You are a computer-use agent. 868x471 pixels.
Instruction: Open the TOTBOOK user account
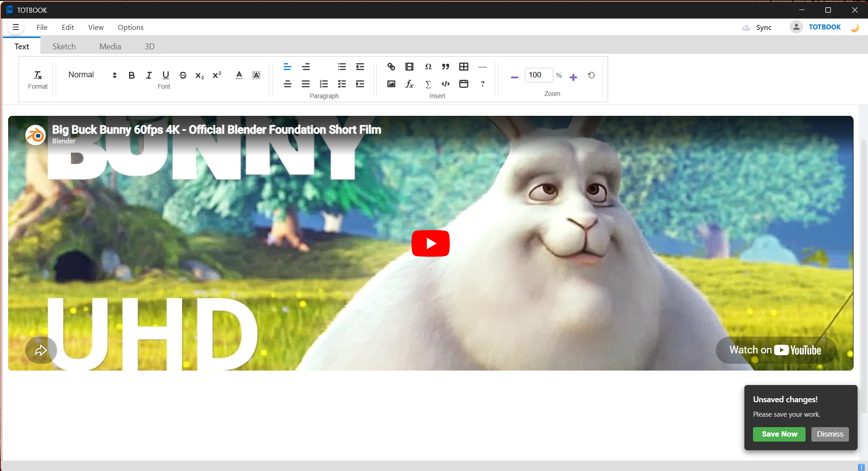pyautogui.click(x=825, y=27)
